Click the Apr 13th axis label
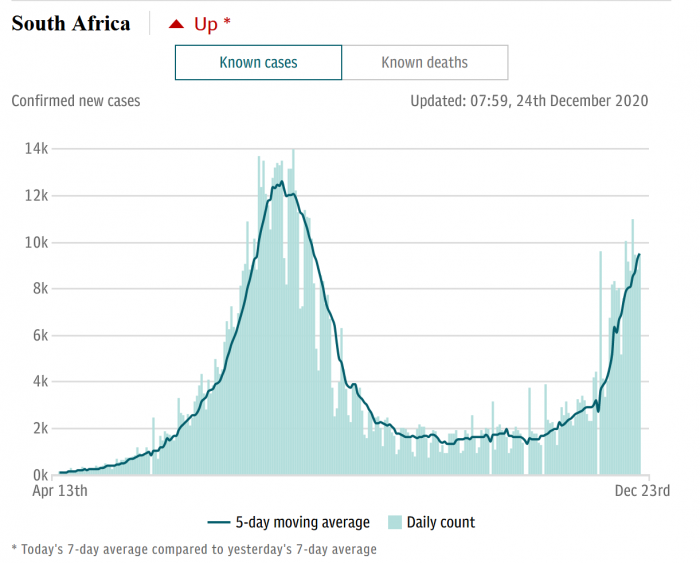 pos(60,491)
